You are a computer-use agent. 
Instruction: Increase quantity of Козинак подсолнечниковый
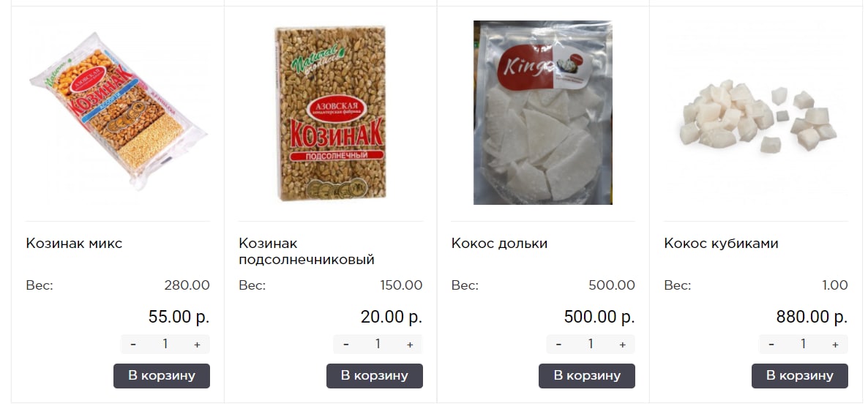[x=410, y=344]
